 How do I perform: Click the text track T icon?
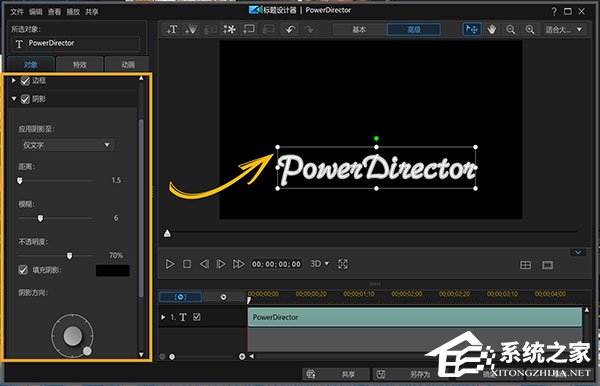point(183,317)
